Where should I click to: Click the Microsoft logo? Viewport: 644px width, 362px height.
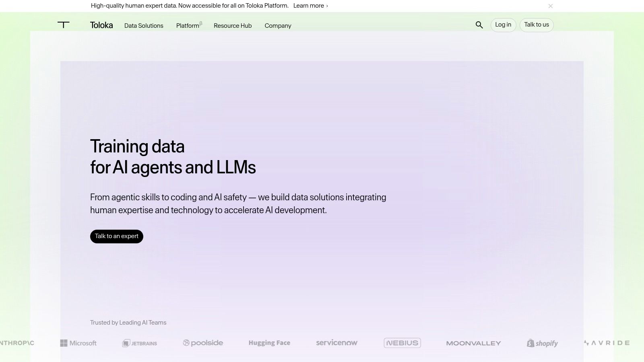click(78, 343)
